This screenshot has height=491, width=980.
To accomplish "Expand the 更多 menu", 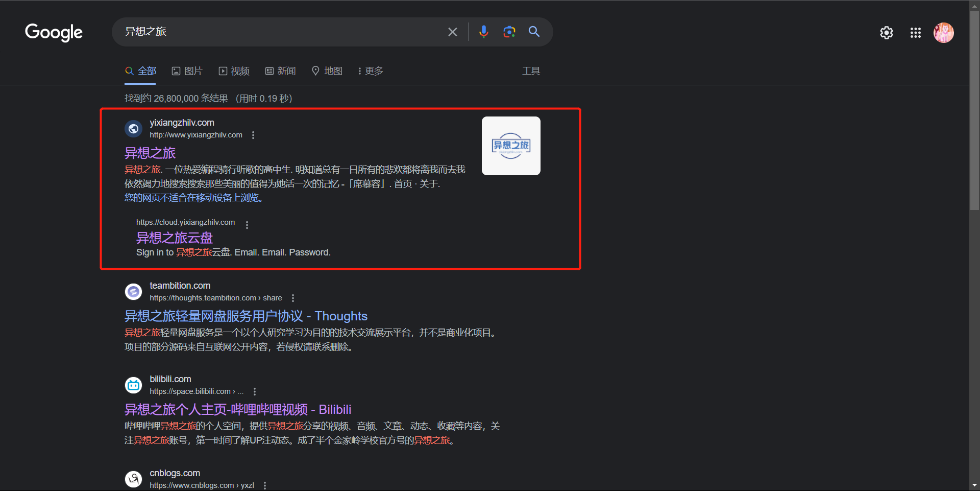I will coord(371,71).
